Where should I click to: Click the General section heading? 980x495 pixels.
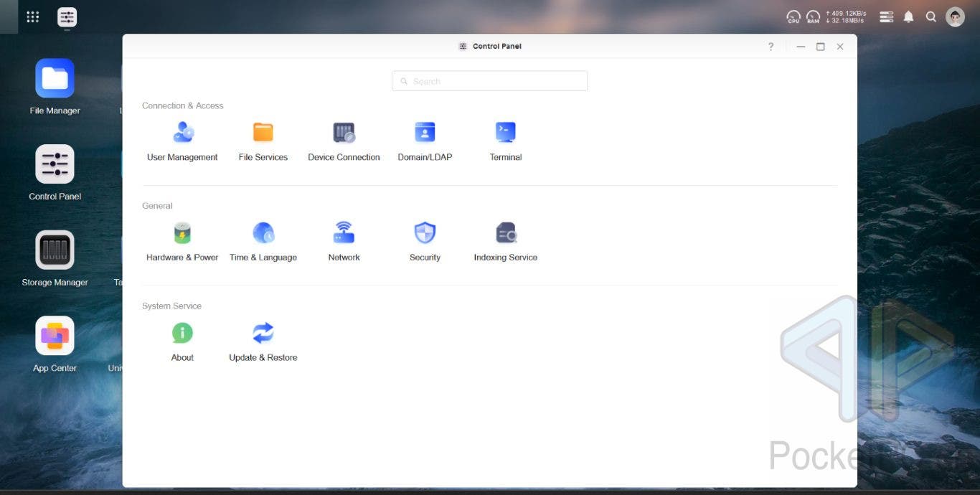(157, 206)
